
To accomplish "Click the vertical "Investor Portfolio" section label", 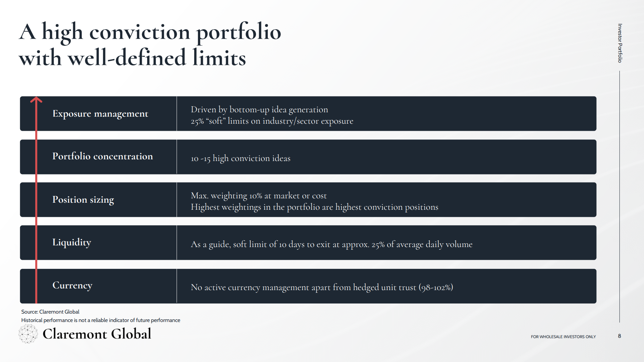I will 620,43.
